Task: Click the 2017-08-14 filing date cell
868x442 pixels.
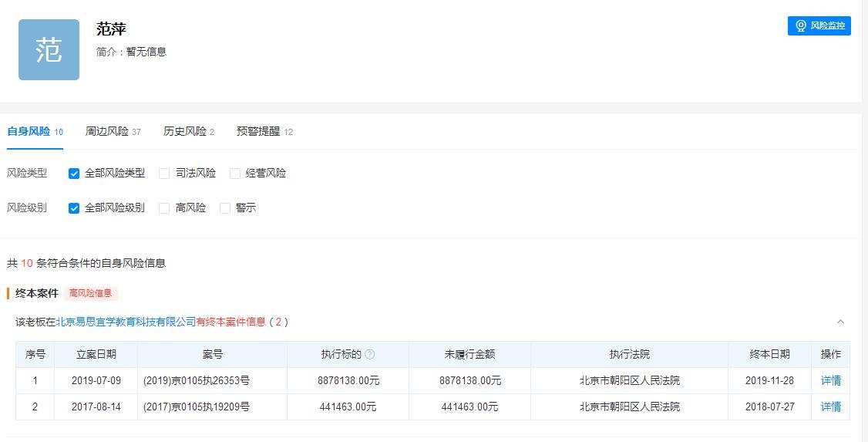Action: tap(96, 407)
